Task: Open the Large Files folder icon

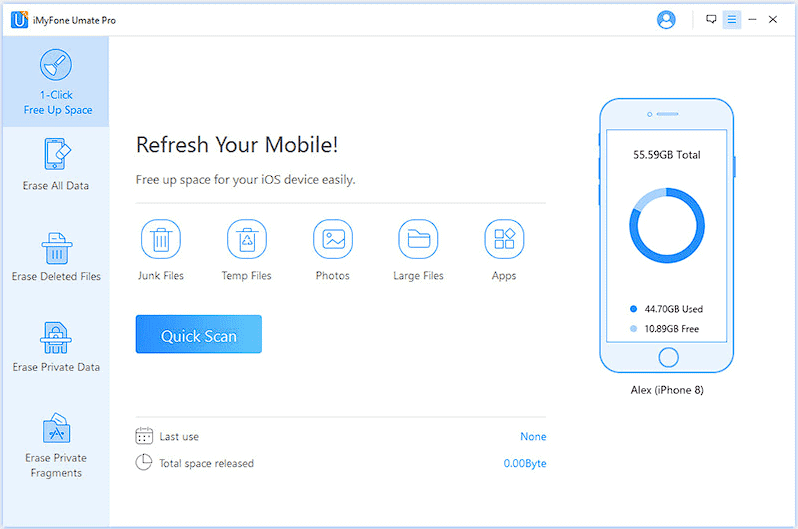Action: [418, 239]
